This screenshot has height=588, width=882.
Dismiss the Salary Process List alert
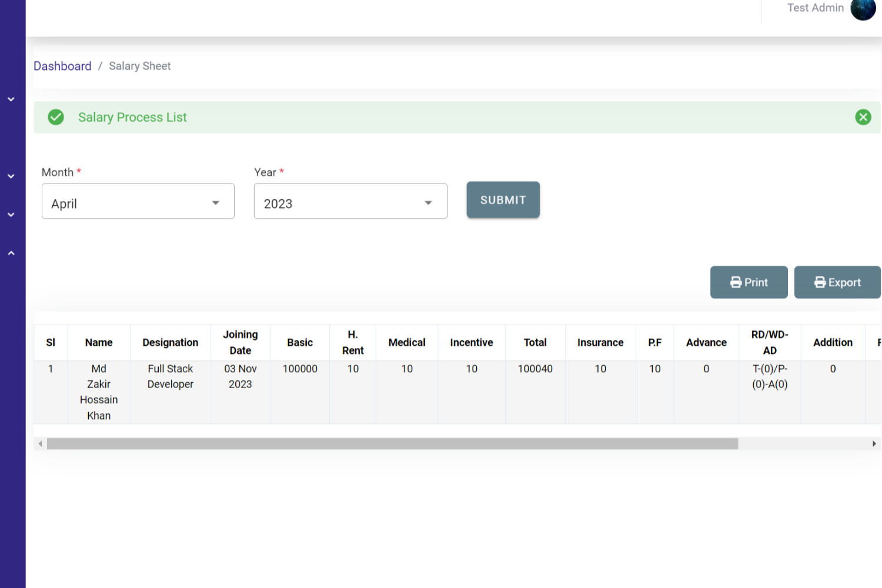[x=863, y=117]
